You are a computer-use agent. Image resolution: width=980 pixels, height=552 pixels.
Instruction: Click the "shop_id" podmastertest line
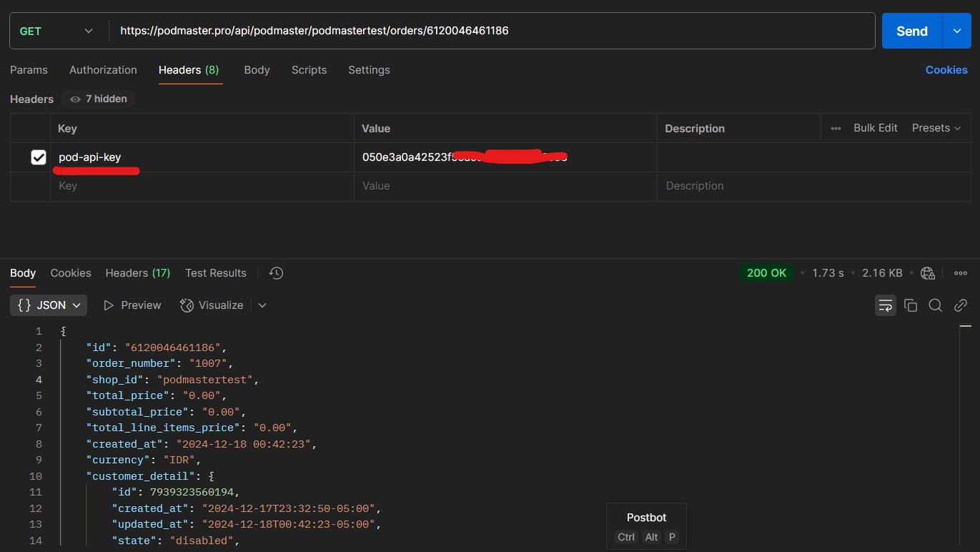172,380
